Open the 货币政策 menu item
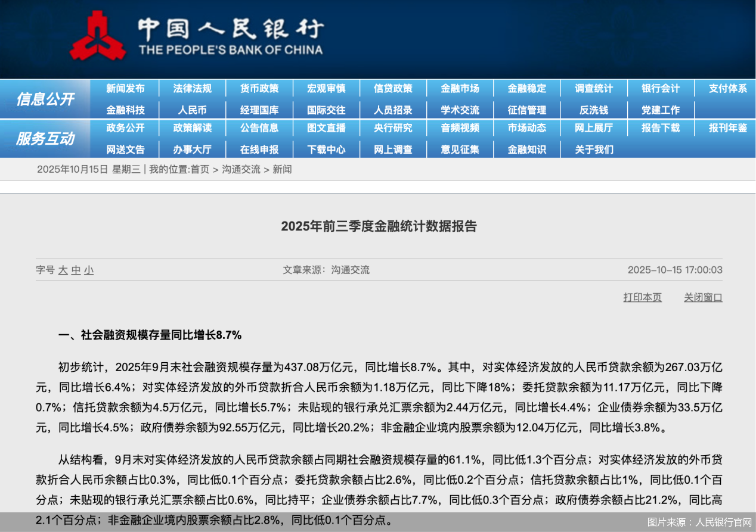756x532 pixels. 259,88
